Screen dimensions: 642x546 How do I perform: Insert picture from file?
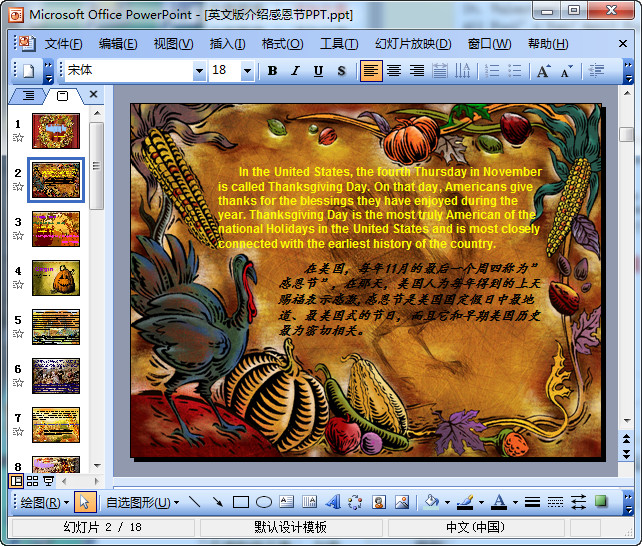click(402, 502)
